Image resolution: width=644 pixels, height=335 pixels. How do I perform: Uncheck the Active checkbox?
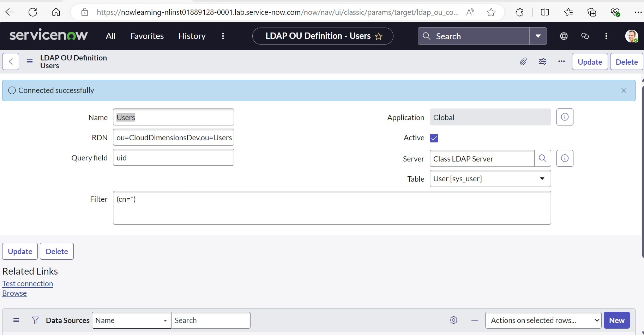(x=434, y=138)
